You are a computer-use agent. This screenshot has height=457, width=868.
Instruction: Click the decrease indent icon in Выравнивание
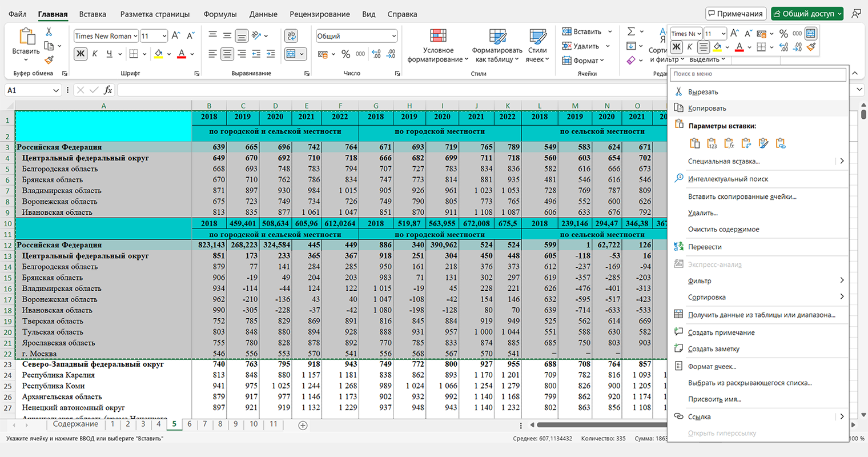click(256, 54)
